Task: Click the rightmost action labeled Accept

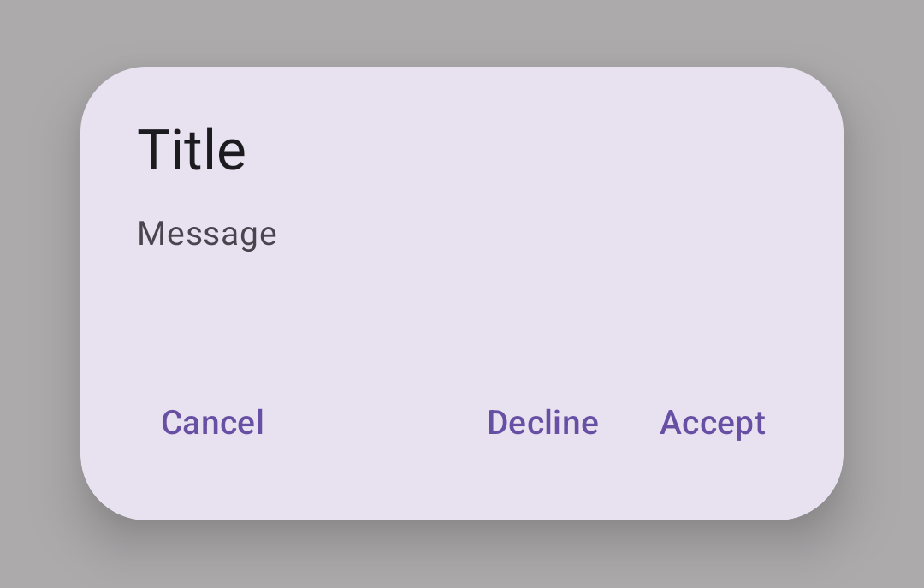Action: click(713, 422)
